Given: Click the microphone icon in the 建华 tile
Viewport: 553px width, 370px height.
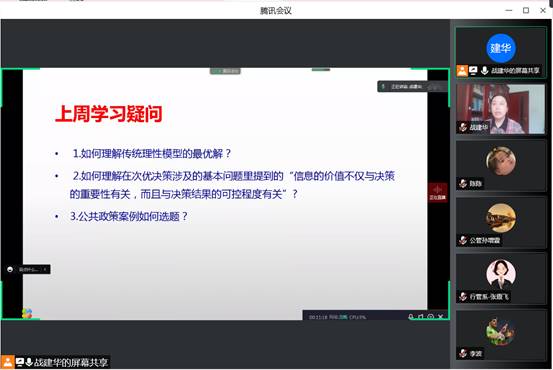Looking at the screenshot, I should pos(485,71).
